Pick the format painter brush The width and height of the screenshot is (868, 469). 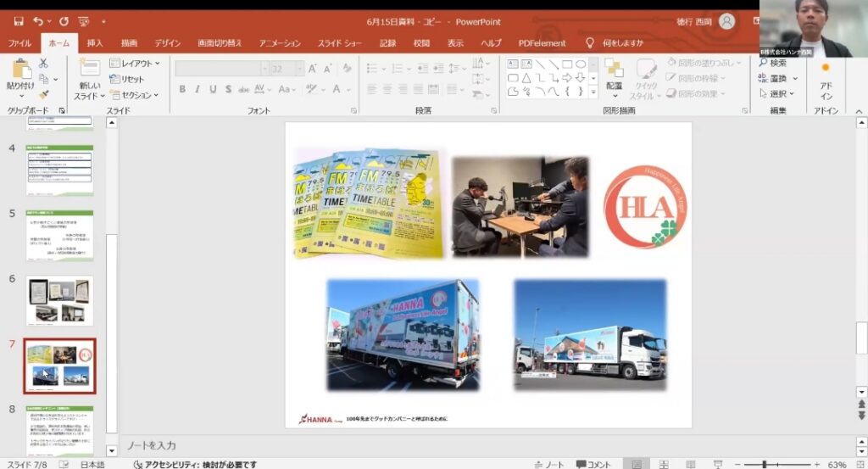point(44,95)
